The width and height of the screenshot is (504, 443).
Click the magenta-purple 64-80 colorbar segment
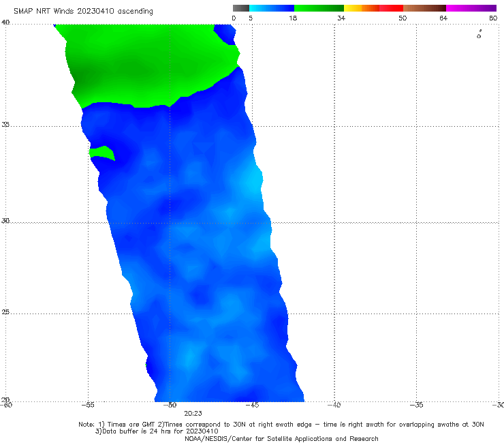pos(471,8)
